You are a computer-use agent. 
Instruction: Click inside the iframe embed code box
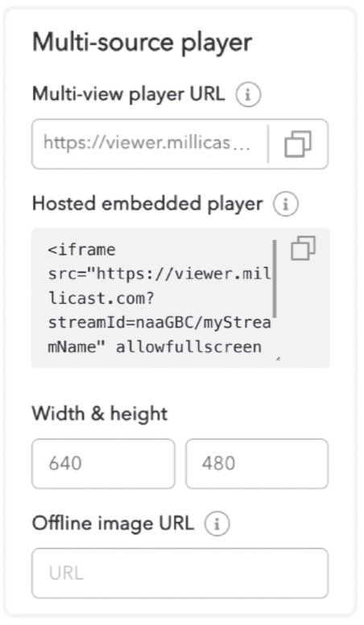(x=159, y=298)
